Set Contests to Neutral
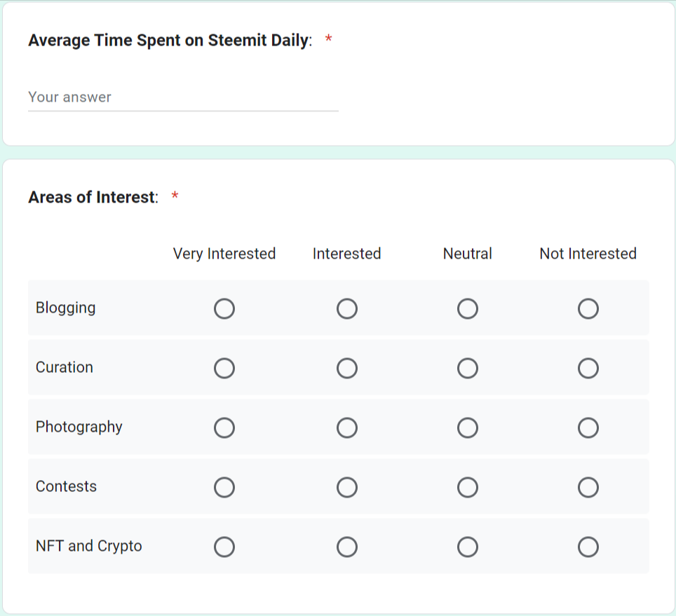676x616 pixels. coord(468,487)
